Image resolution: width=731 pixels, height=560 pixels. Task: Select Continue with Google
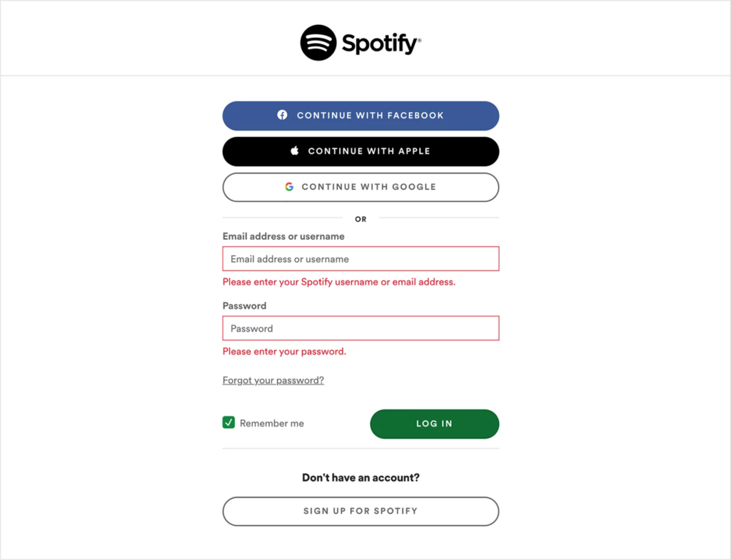point(361,186)
